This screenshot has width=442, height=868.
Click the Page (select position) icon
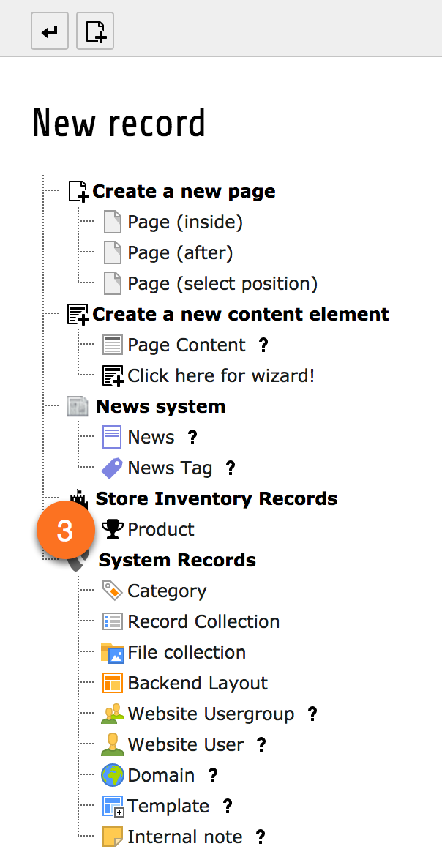112,283
